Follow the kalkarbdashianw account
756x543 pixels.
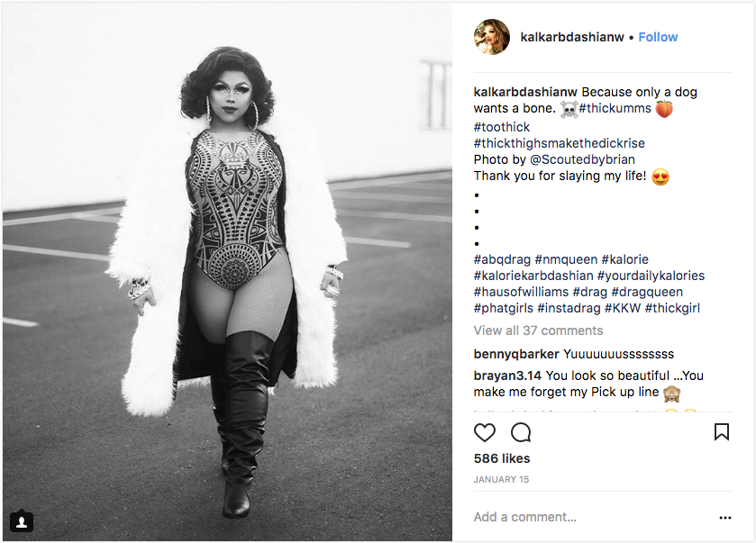pos(658,37)
